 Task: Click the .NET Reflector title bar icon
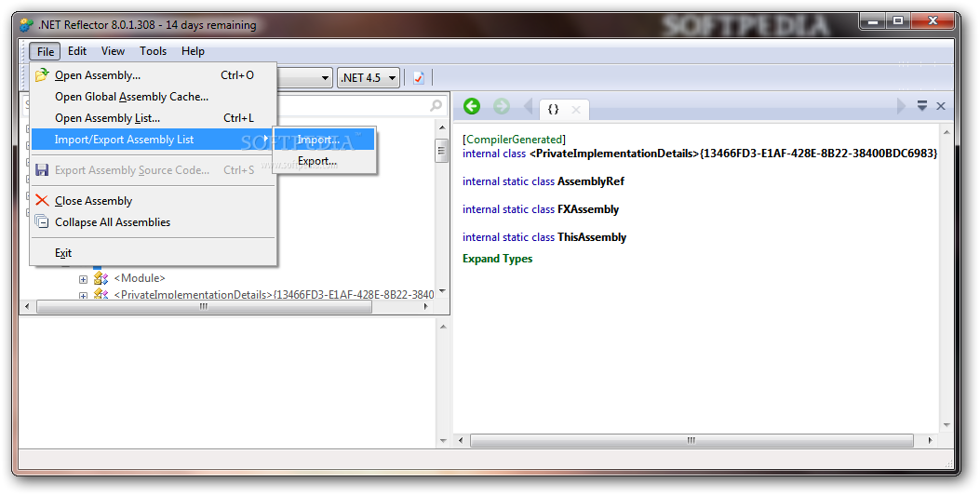point(26,25)
